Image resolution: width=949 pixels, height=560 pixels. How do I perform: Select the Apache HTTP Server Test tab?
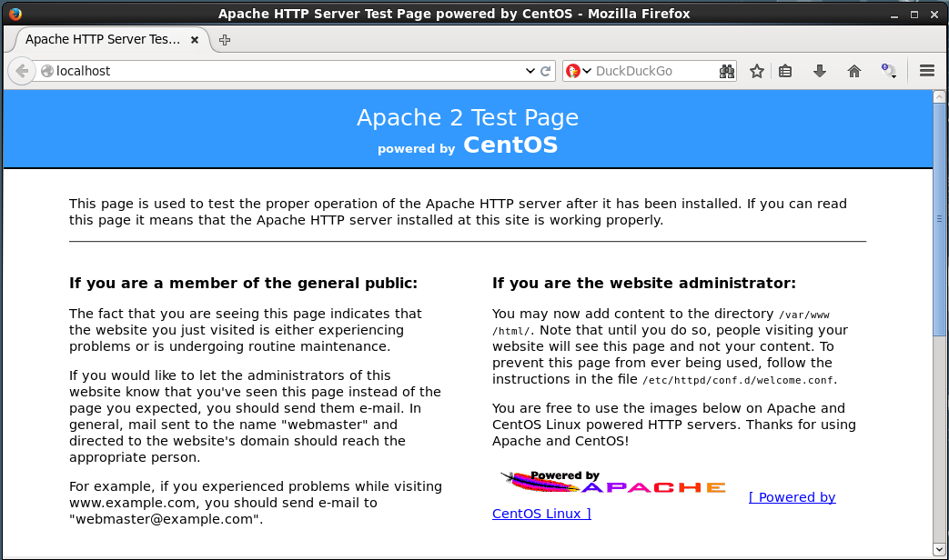click(102, 40)
